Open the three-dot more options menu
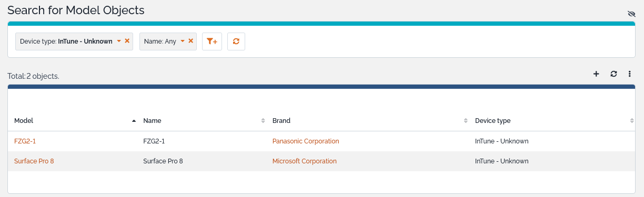Screen dimensions: 644x197 coord(630,74)
